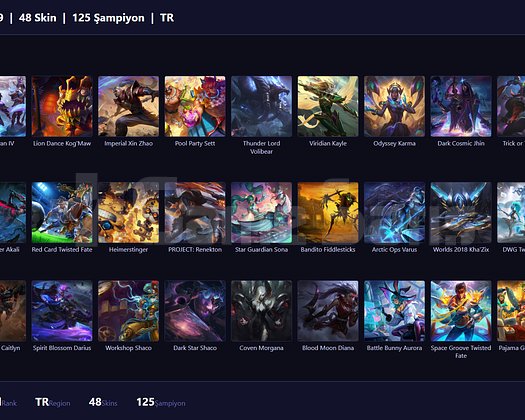
Task: Click the Dark Star Shaco caption
Action: pos(195,348)
